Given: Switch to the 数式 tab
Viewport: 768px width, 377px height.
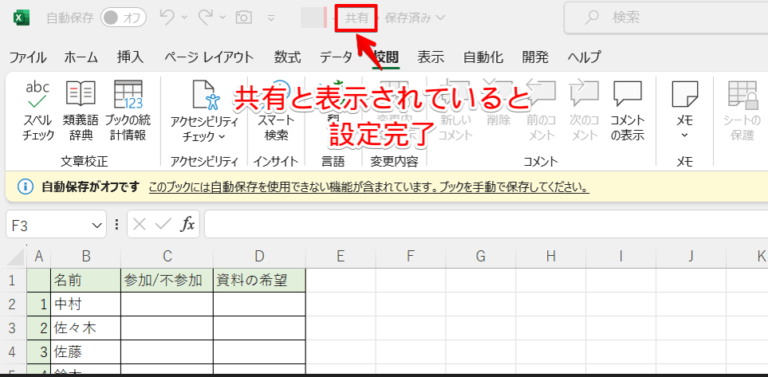Looking at the screenshot, I should click(287, 57).
